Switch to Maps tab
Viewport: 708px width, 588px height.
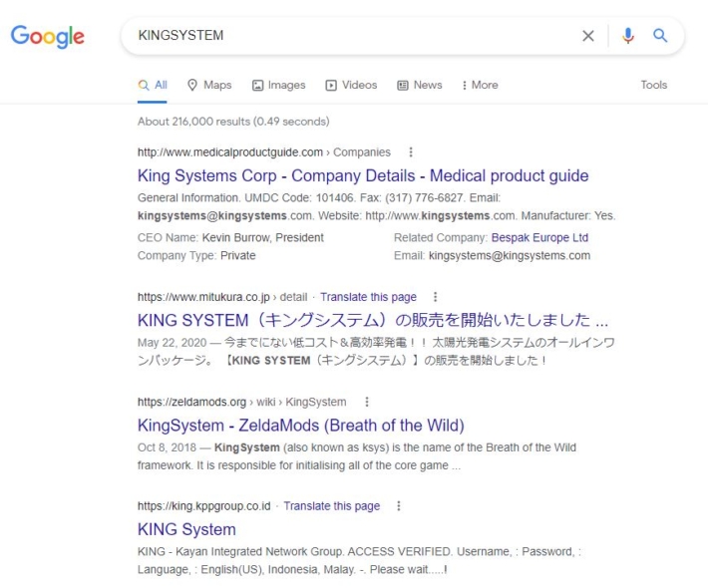209,86
